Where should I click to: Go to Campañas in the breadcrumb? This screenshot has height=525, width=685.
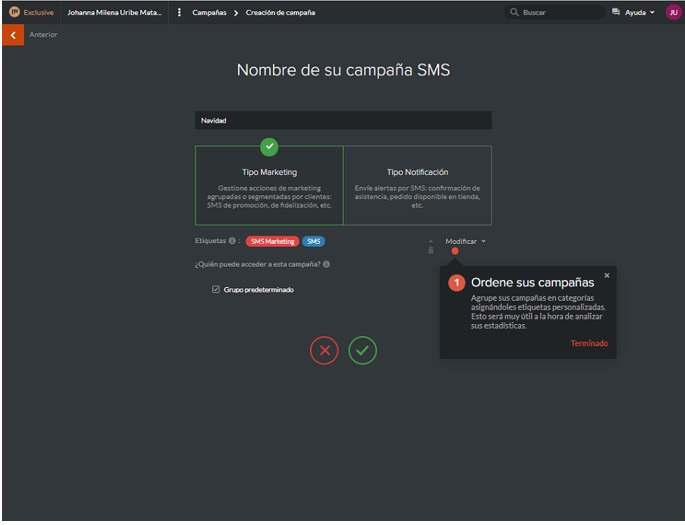click(209, 12)
